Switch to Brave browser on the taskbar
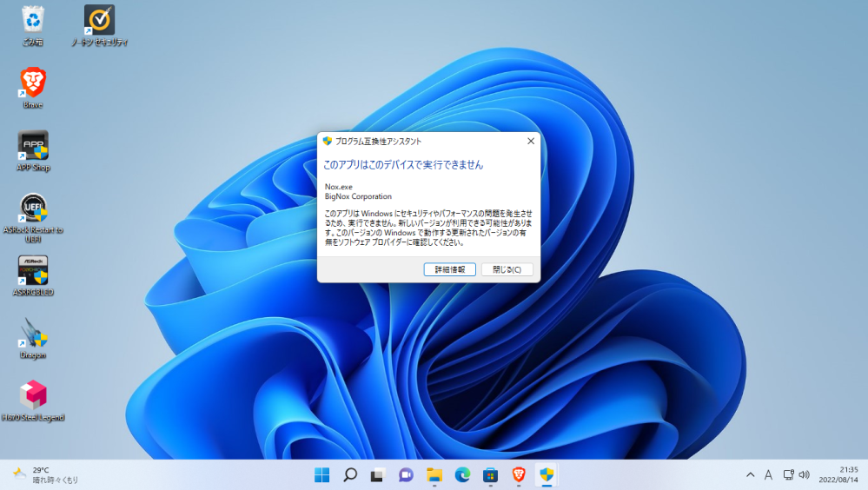 click(519, 474)
